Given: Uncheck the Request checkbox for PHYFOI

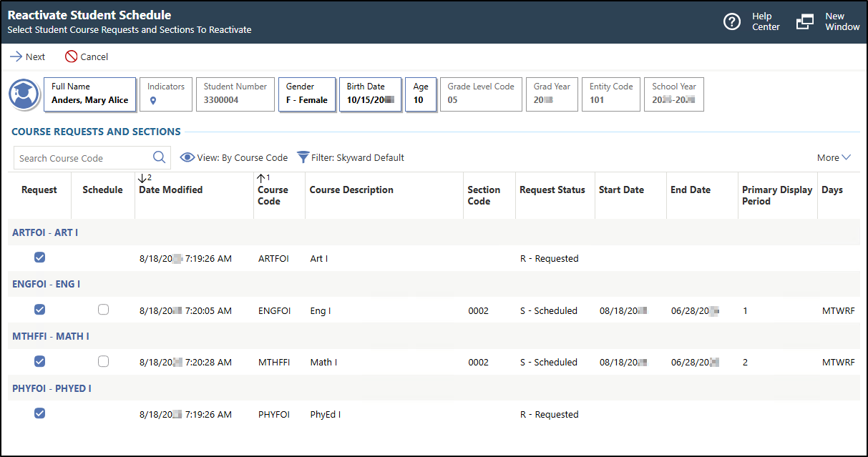Looking at the screenshot, I should pos(40,413).
